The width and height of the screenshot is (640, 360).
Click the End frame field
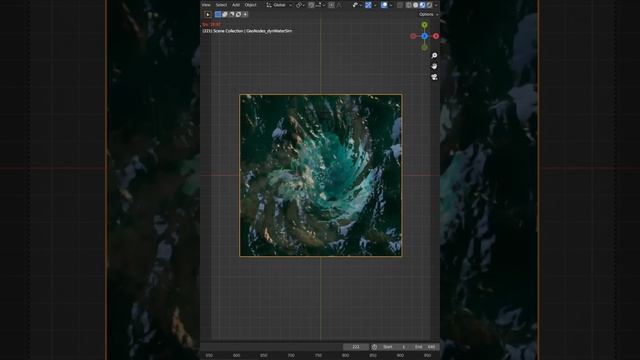pos(424,347)
